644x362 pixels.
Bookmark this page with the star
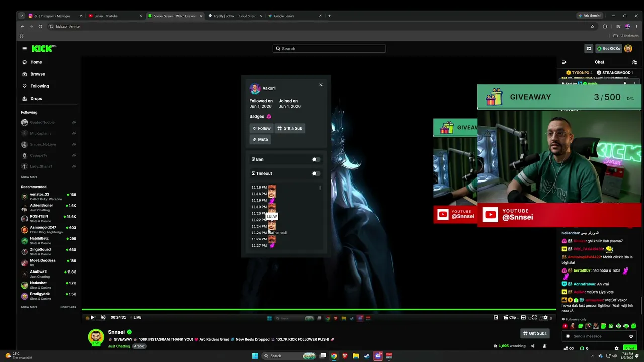point(592,26)
